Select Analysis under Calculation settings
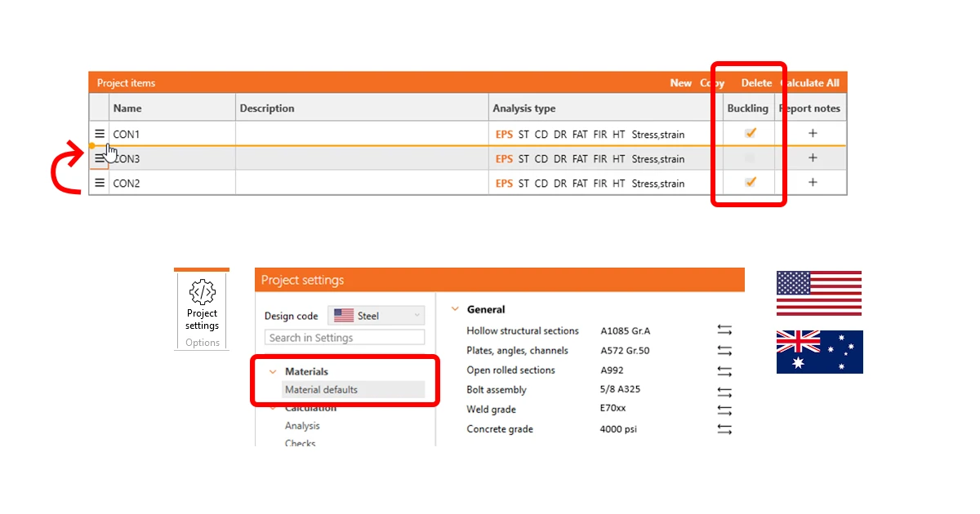Screen dimensions: 980x514 pyautogui.click(x=302, y=426)
